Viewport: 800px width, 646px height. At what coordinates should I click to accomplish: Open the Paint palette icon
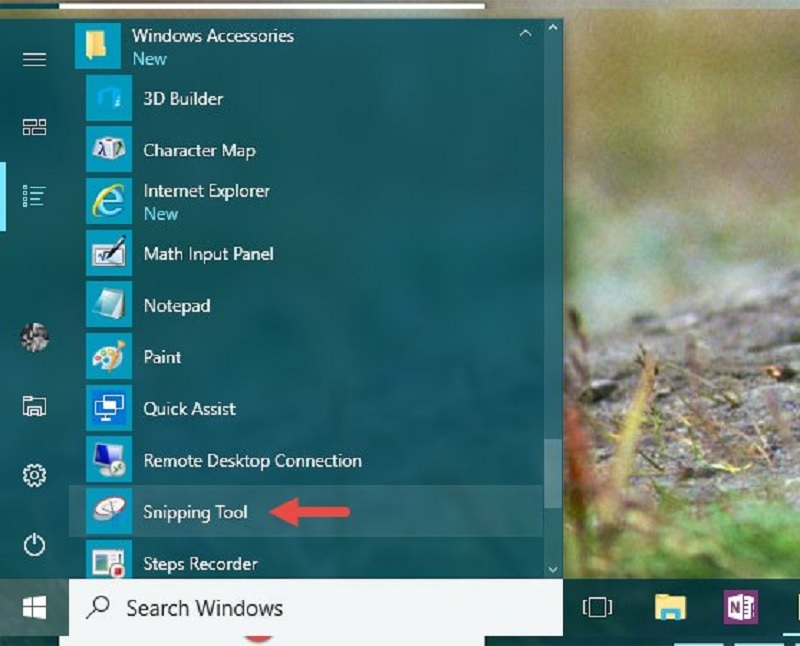109,356
